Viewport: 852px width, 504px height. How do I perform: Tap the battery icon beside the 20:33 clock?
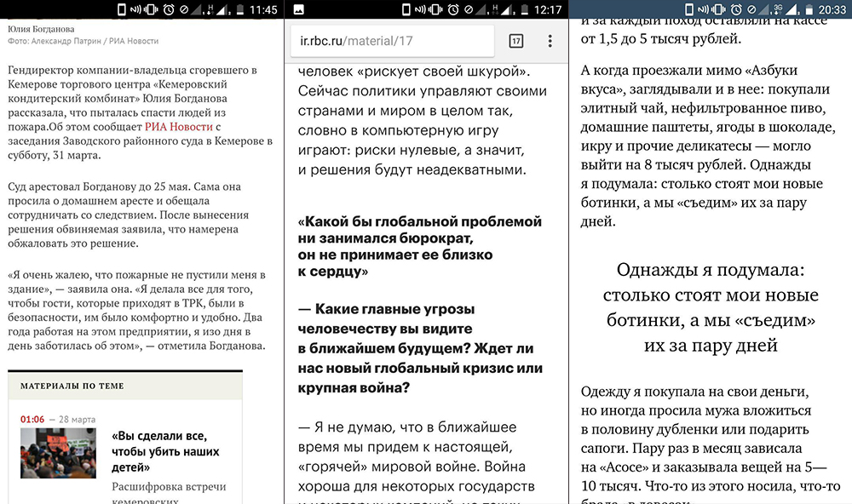[x=809, y=9]
